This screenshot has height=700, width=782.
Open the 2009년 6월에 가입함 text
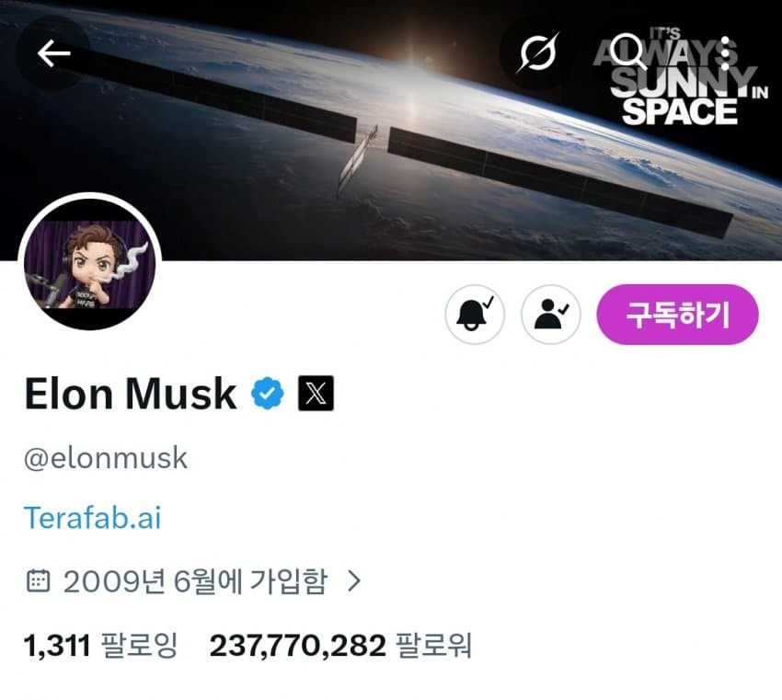[195, 580]
